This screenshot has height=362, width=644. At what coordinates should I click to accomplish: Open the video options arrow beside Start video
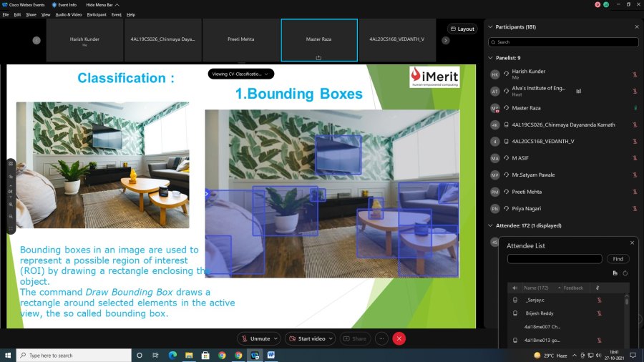[331, 338]
